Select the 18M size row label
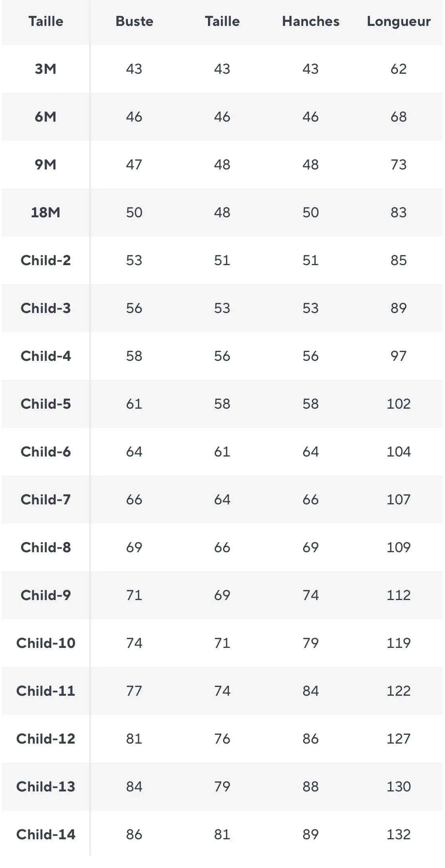Viewport: 445px width, 868px height. [45, 213]
